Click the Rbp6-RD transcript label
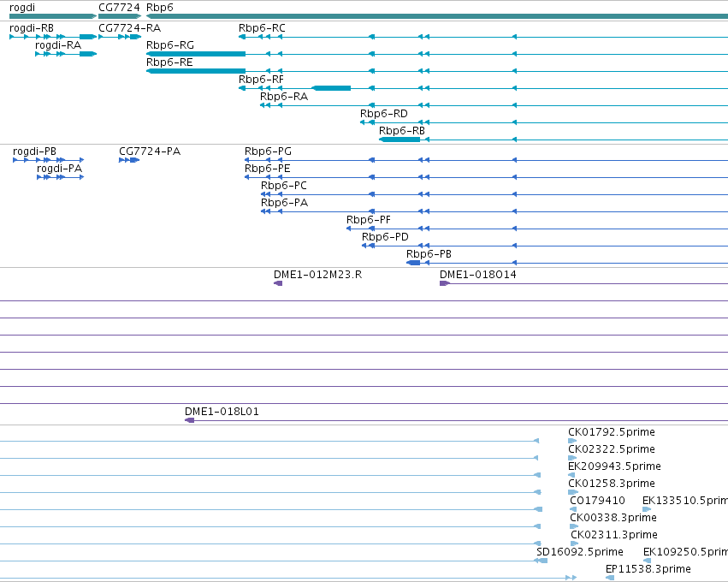728x582 pixels. coord(384,114)
